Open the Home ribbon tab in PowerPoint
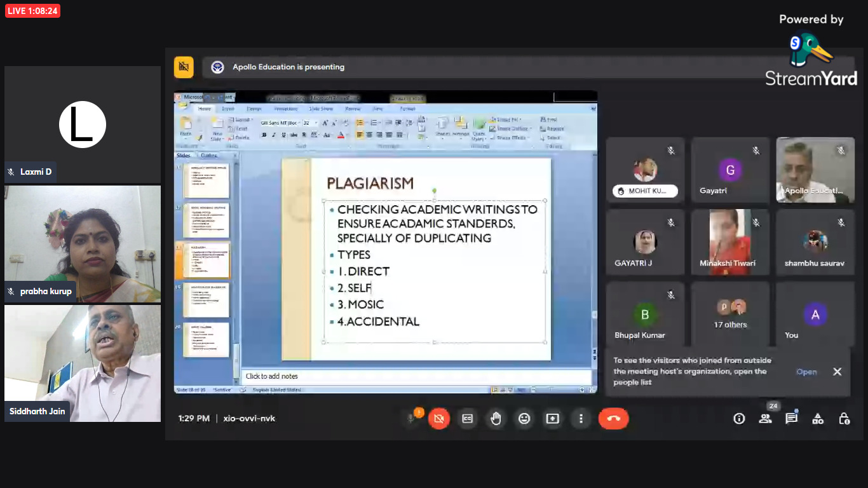 [204, 109]
